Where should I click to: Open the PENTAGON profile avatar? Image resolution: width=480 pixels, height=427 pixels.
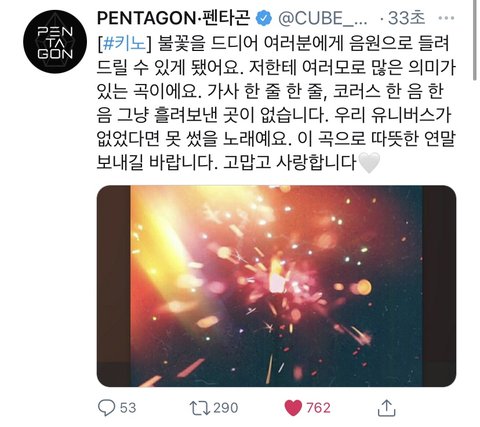[55, 42]
